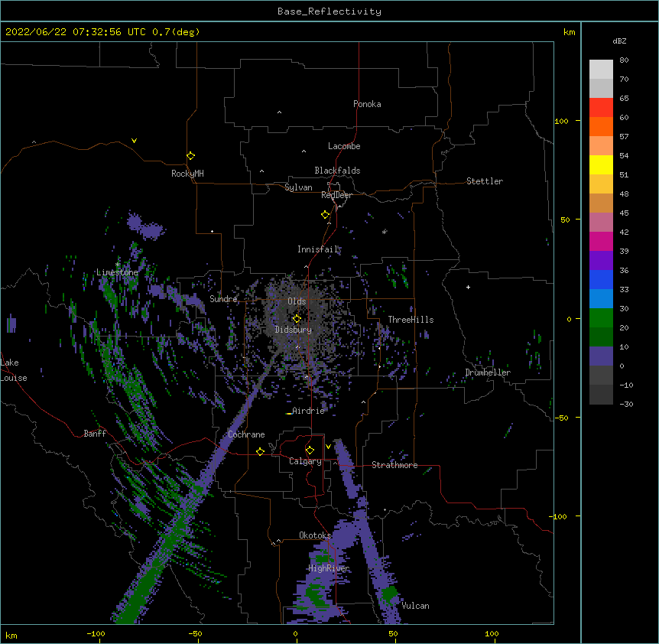Click the Banff label
The width and height of the screenshot is (659, 644).
[x=95, y=434]
